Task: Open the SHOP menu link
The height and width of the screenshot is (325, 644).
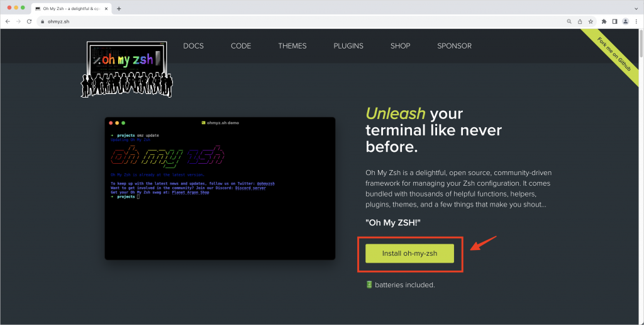Action: pyautogui.click(x=401, y=46)
